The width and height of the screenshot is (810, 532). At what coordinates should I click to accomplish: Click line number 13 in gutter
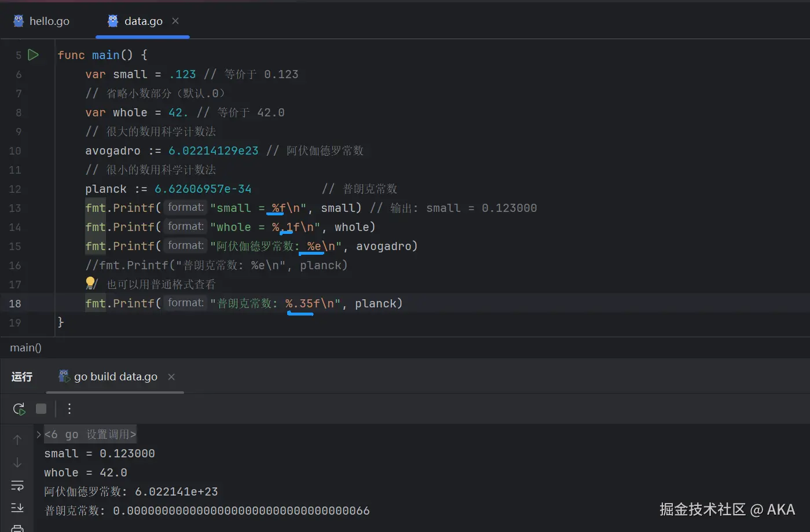[15, 208]
